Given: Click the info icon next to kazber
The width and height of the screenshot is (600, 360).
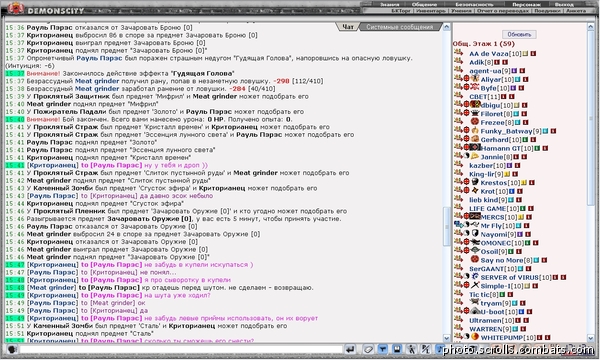Looking at the screenshot, I should [x=518, y=166].
